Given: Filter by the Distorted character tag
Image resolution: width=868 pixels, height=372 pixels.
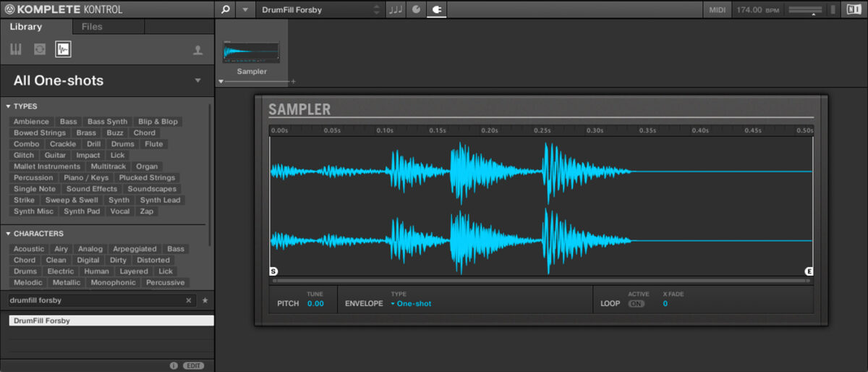Looking at the screenshot, I should (153, 260).
